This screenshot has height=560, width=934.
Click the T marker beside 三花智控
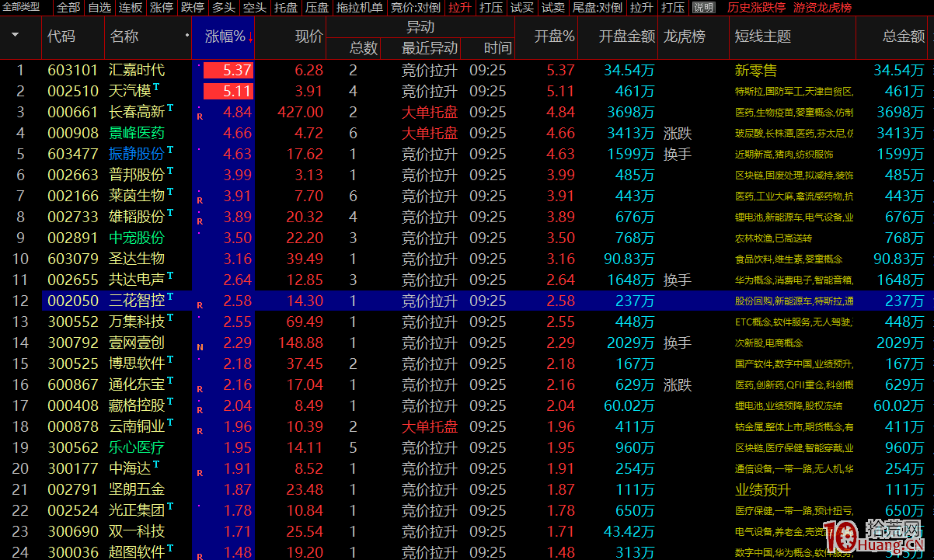[170, 297]
